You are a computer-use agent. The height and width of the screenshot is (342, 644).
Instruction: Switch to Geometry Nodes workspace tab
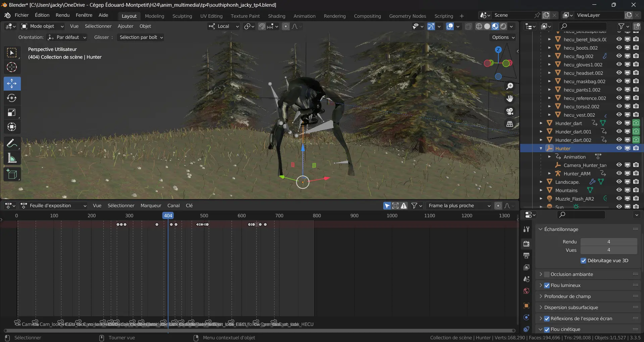point(407,16)
